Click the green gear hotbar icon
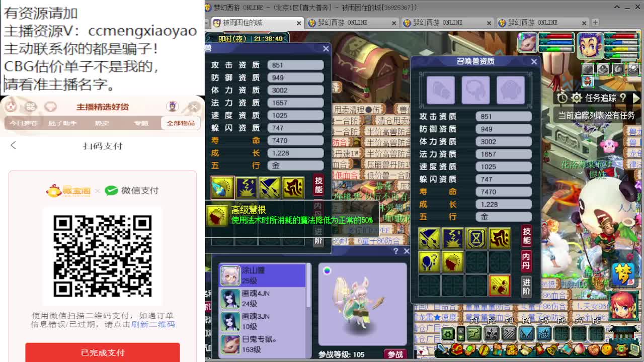This screenshot has width=644, height=362. coord(447,334)
